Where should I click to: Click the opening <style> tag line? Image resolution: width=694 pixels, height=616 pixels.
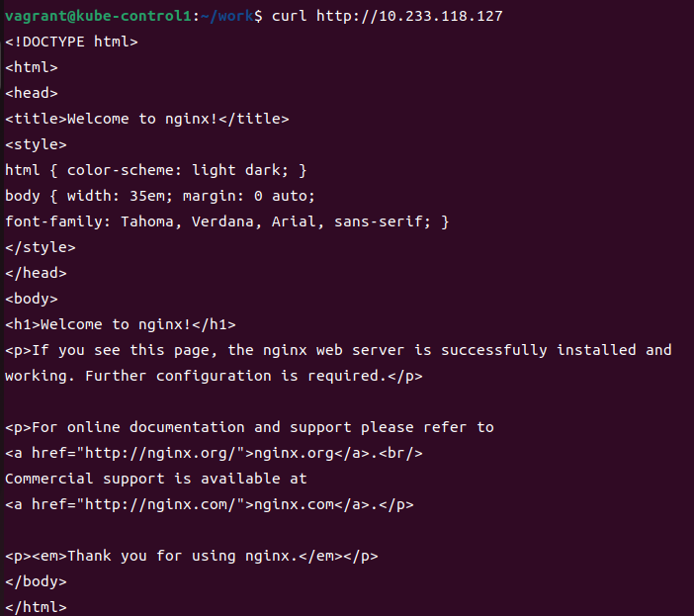click(36, 144)
